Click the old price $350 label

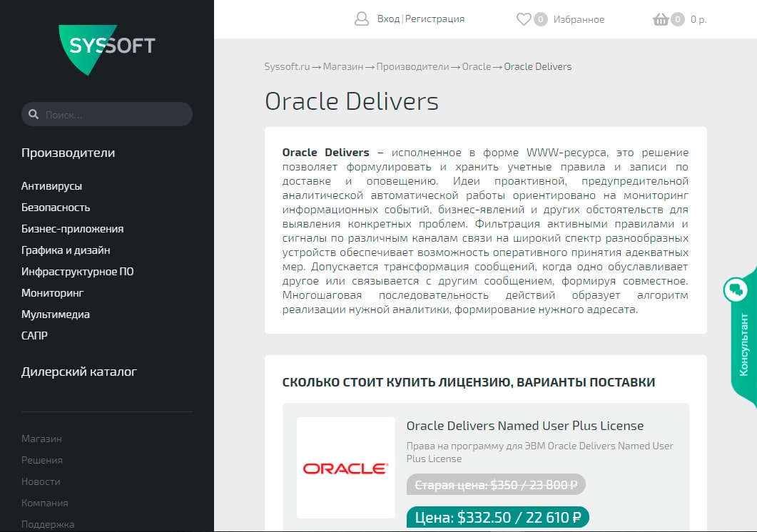coord(496,485)
